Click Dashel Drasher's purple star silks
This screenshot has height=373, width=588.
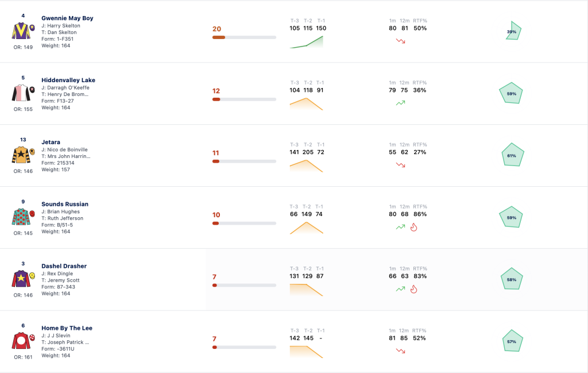pyautogui.click(x=21, y=278)
